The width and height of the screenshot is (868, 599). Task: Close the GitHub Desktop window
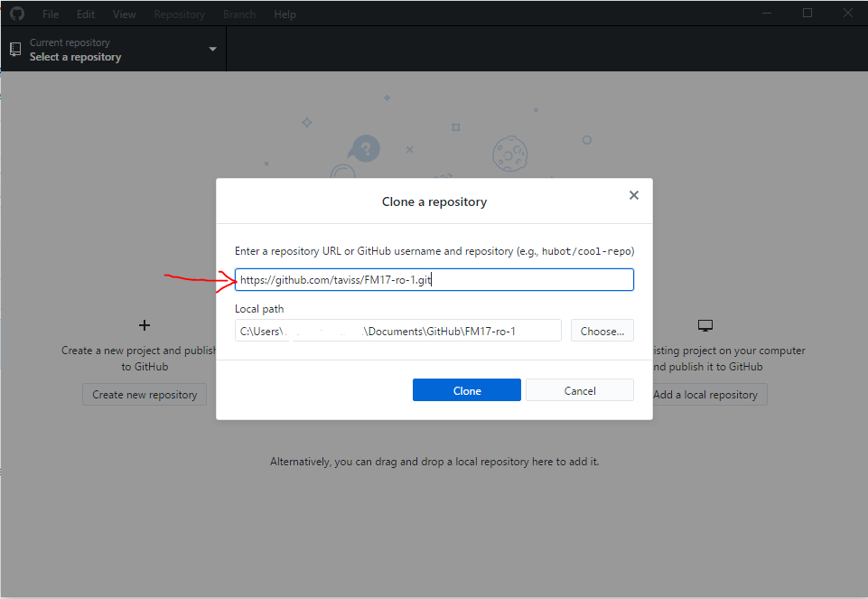(848, 13)
